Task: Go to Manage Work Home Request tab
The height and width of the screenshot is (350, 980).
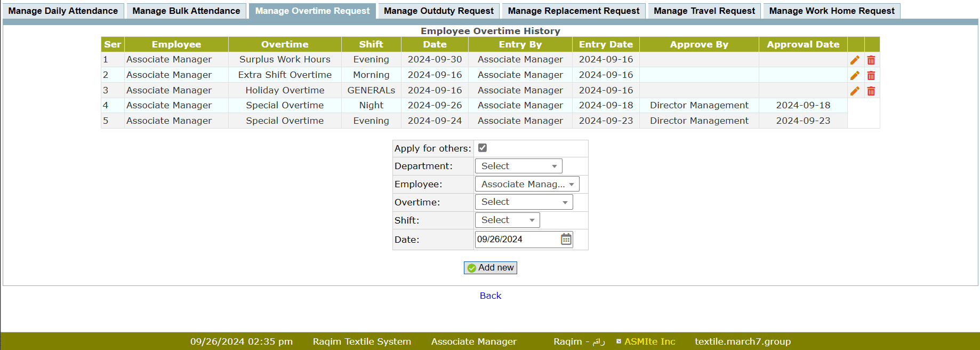Action: click(x=831, y=11)
